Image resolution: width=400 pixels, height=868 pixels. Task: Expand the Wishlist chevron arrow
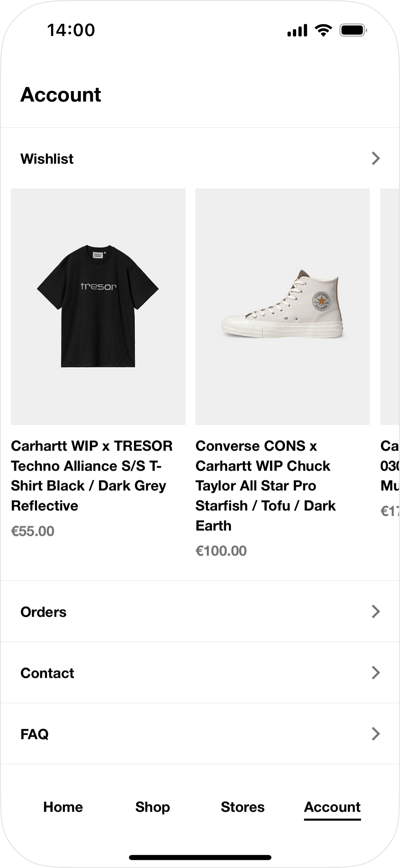point(376,159)
